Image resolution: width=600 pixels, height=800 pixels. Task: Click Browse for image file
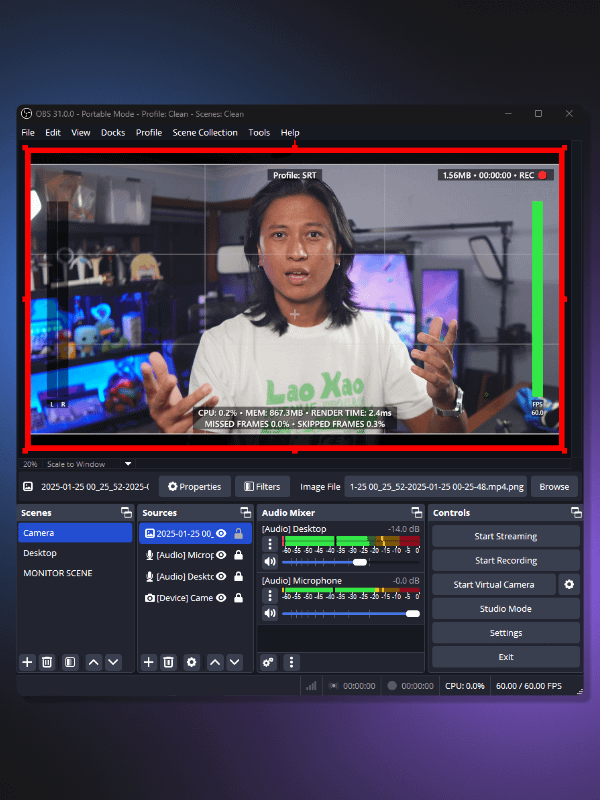554,487
